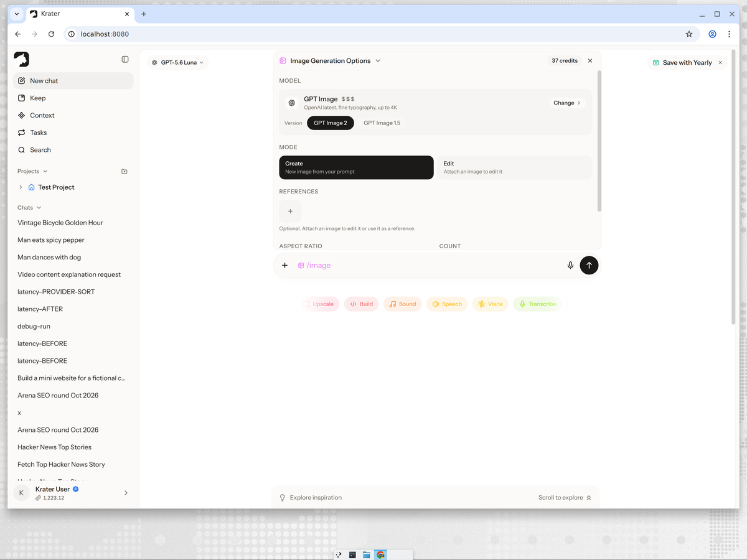This screenshot has width=747, height=560.
Task: Open the terminal from the taskbar
Action: click(x=352, y=554)
